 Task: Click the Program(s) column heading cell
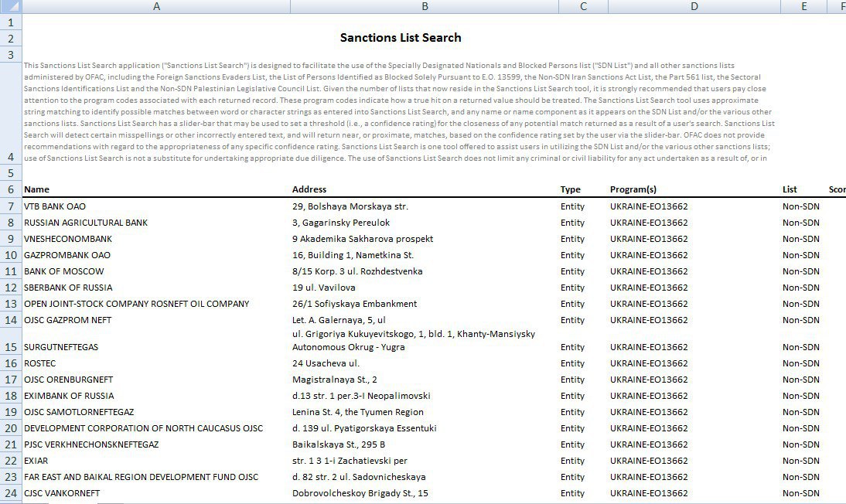point(694,189)
